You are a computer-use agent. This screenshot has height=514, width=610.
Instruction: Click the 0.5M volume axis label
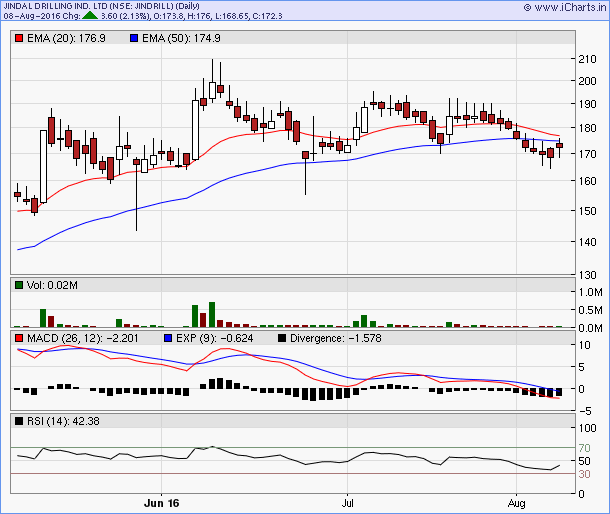(x=591, y=310)
